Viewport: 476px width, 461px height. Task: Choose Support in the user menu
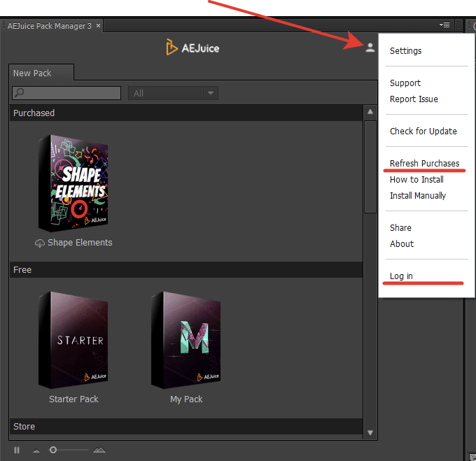(405, 83)
